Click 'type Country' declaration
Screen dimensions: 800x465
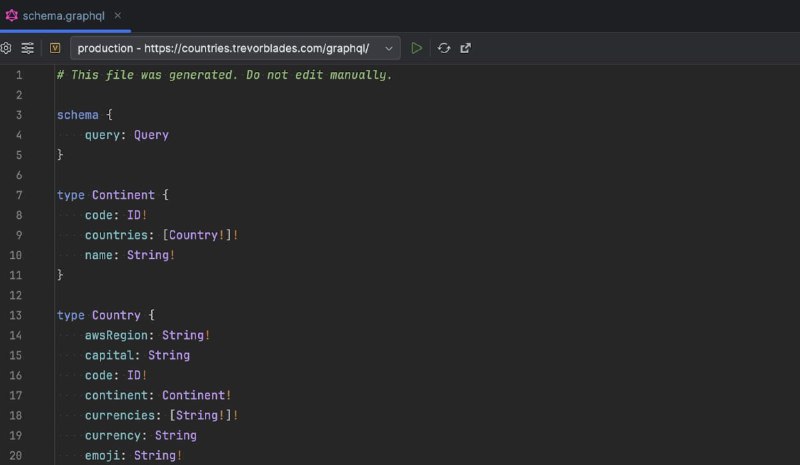pyautogui.click(x=98, y=315)
